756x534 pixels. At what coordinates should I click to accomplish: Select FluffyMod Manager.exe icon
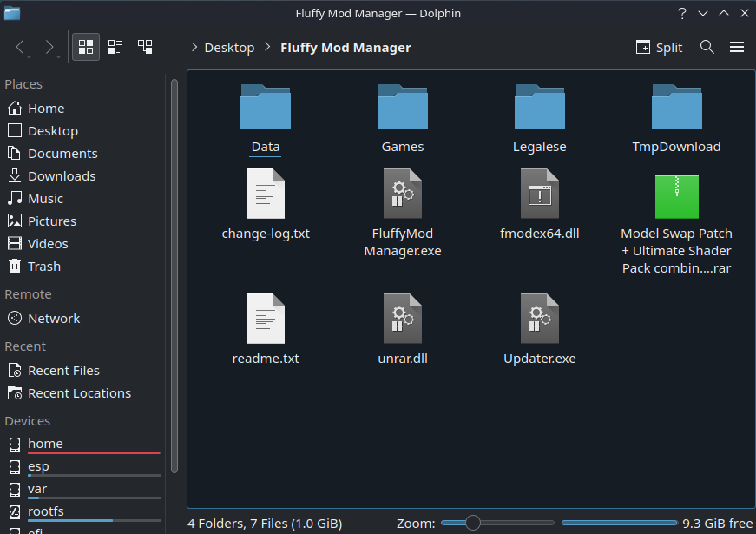(403, 194)
